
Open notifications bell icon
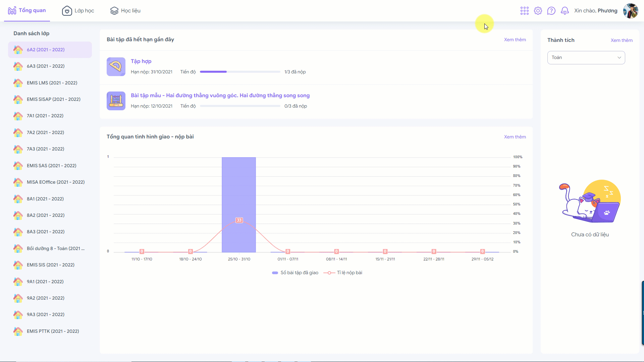tap(565, 11)
